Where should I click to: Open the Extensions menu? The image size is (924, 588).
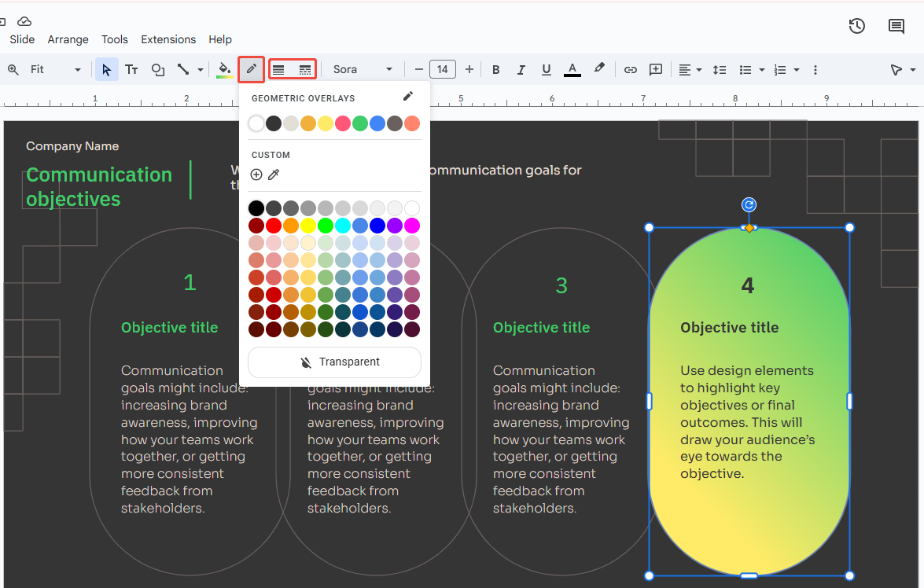pos(168,39)
